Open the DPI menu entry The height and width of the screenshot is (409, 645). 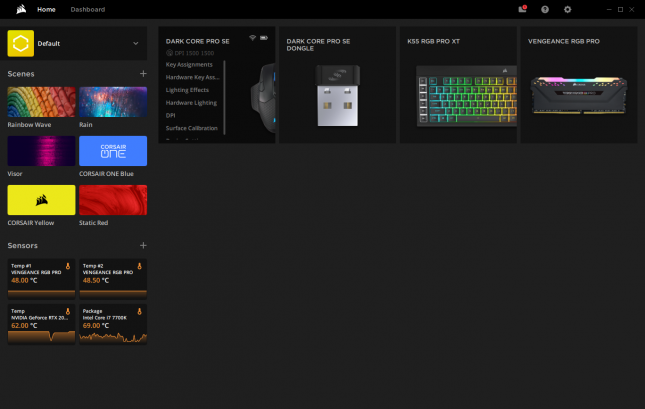[170, 116]
